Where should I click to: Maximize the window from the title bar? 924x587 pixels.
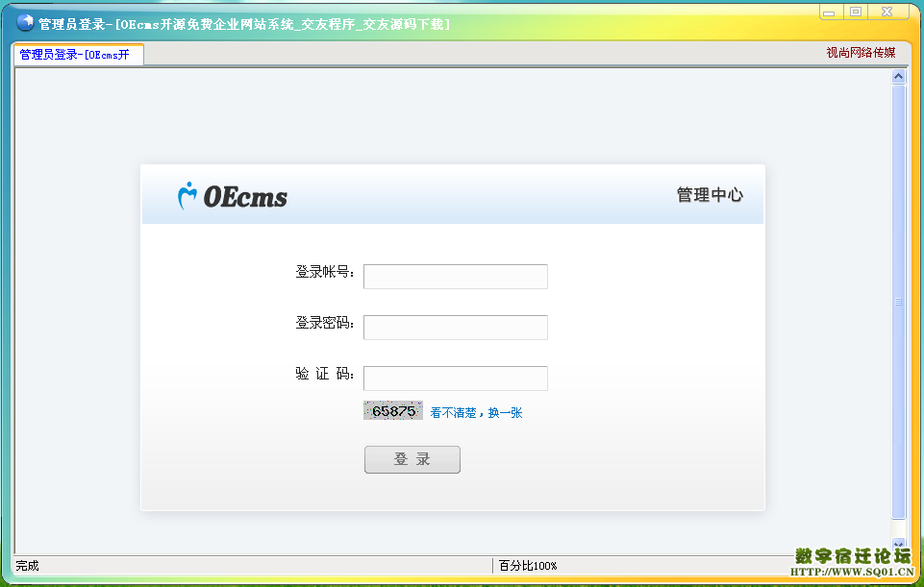[x=856, y=12]
